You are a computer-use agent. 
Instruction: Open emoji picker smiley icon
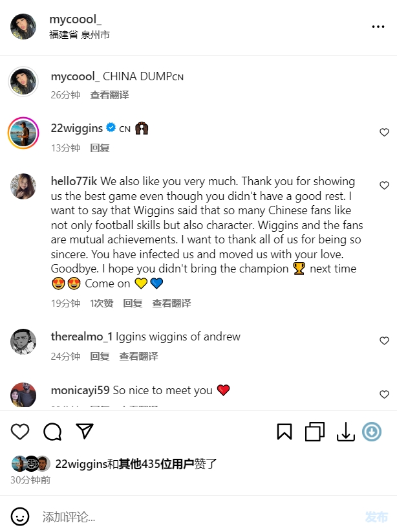click(20, 516)
